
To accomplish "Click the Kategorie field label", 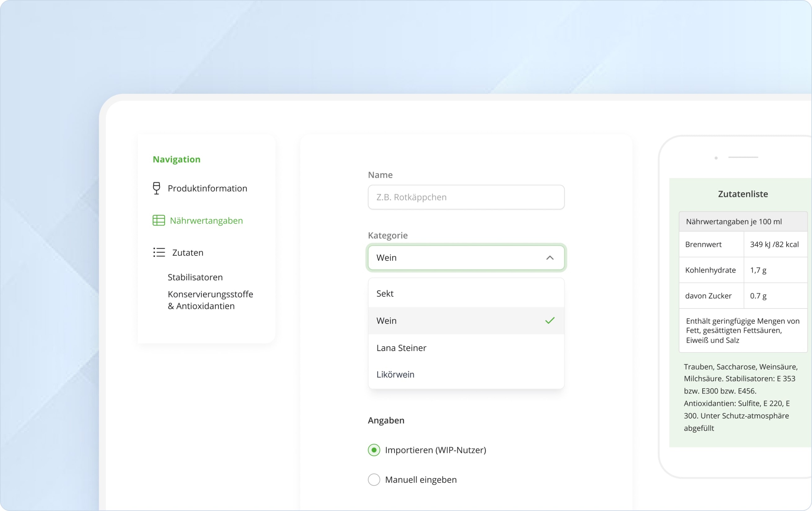I will (388, 235).
